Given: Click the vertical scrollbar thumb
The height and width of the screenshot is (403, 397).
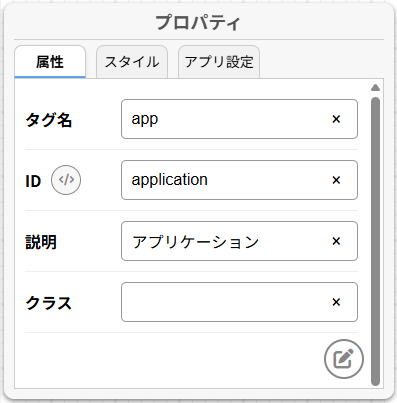Looking at the screenshot, I should (375, 241).
